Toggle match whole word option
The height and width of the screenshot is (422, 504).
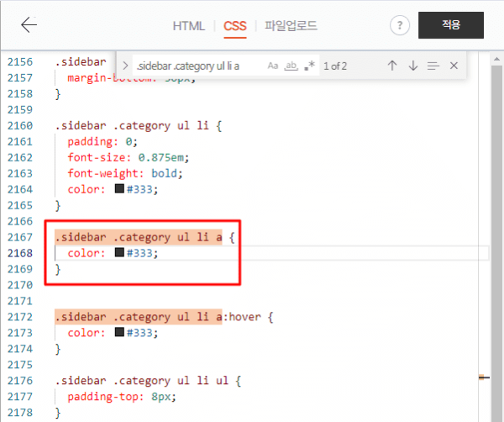point(291,66)
